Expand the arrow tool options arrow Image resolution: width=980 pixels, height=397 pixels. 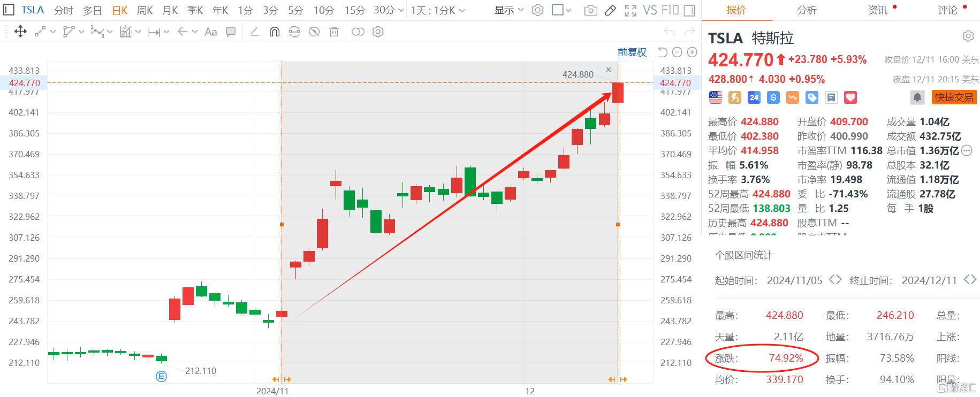195,32
